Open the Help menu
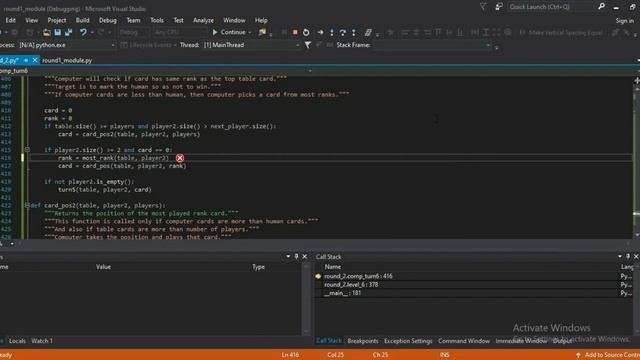This screenshot has height=360, width=640. [261, 20]
